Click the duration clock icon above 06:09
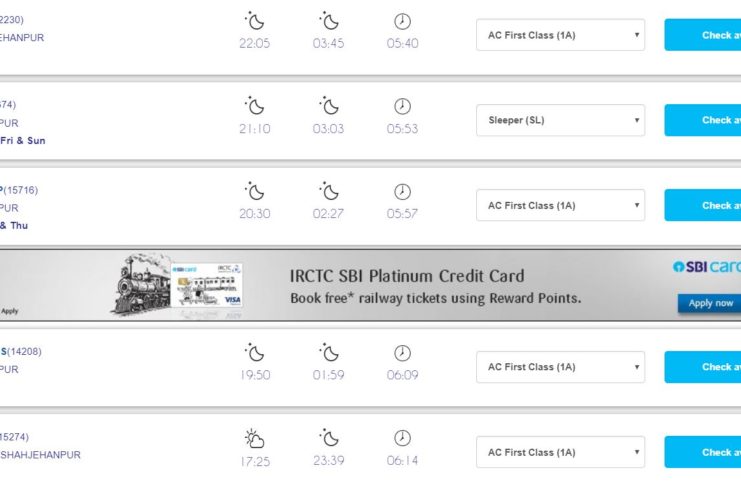Viewport: 741px width, 486px height. pos(402,352)
